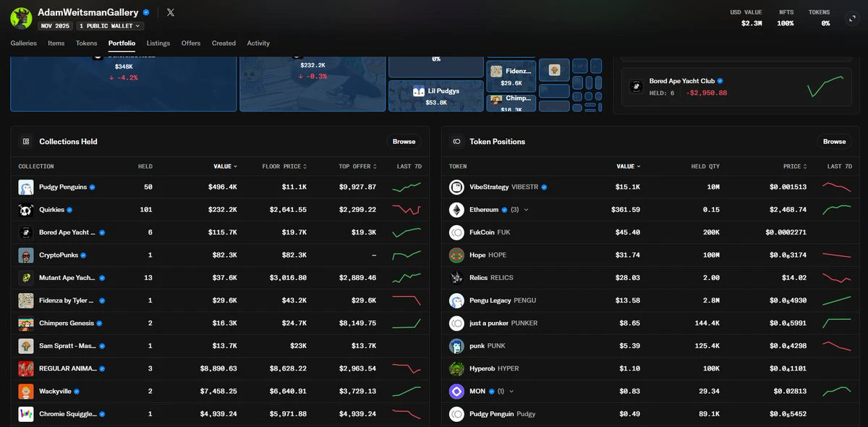The height and width of the screenshot is (427, 868).
Task: Click the VibeStrategy token icon
Action: (x=456, y=187)
